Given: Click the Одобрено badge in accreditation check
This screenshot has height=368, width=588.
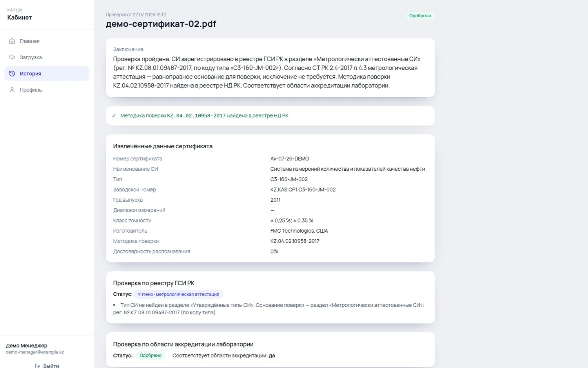Looking at the screenshot, I should (151, 355).
